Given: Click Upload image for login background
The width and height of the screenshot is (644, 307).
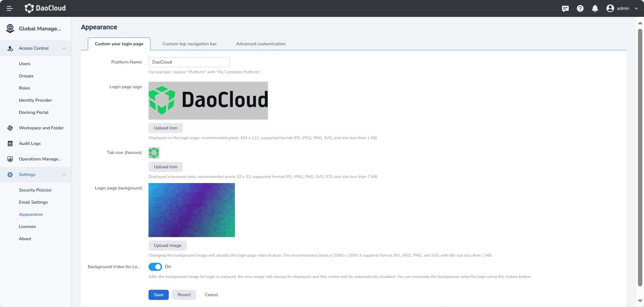Looking at the screenshot, I should coord(167,246).
